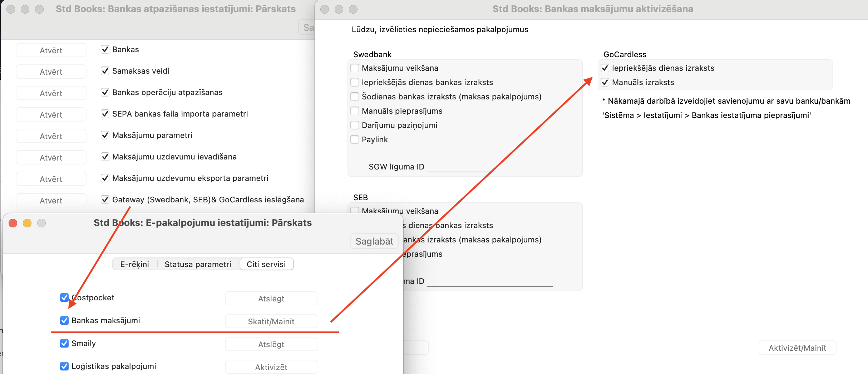Click the GoCardless section heading
This screenshot has height=374, width=868.
coord(625,54)
